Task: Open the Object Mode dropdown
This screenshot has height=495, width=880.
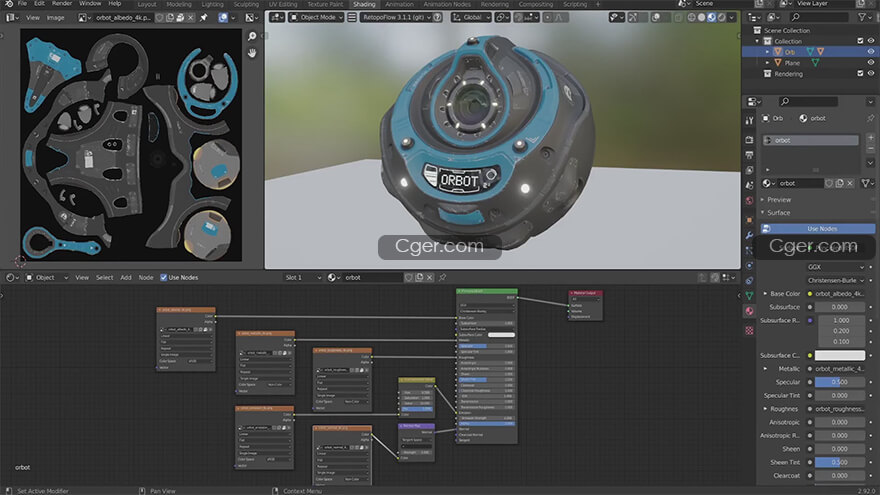Action: [x=316, y=17]
